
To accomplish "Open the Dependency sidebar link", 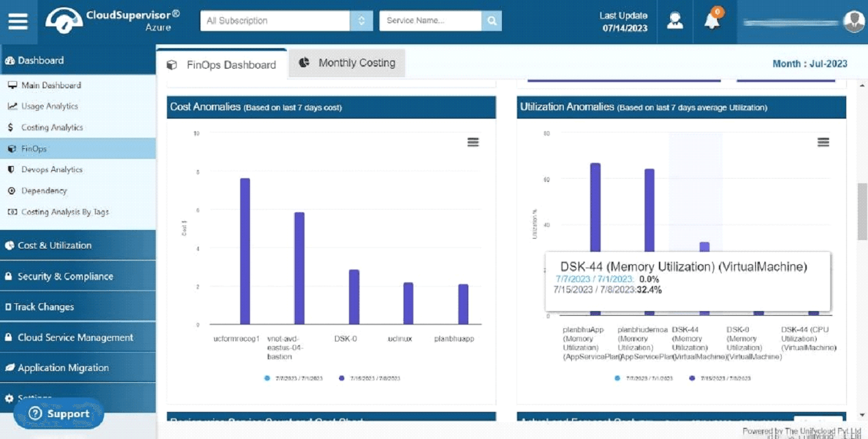I will click(x=44, y=190).
